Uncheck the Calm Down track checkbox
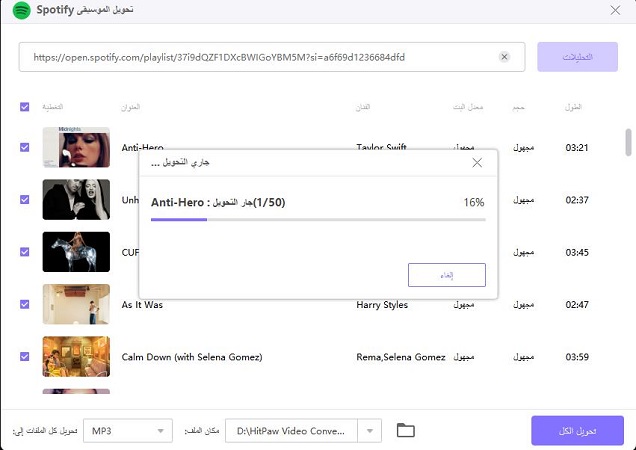Viewport: 636px width, 450px height. pos(25,357)
